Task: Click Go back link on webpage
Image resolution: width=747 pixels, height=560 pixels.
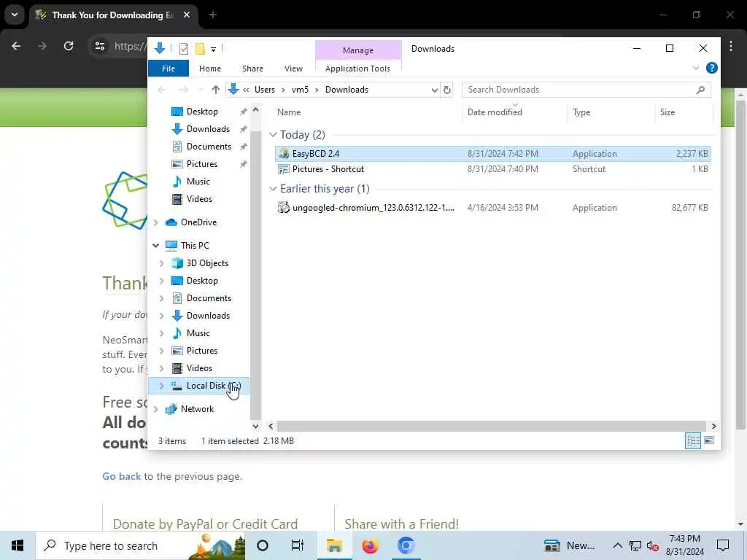Action: [122, 477]
